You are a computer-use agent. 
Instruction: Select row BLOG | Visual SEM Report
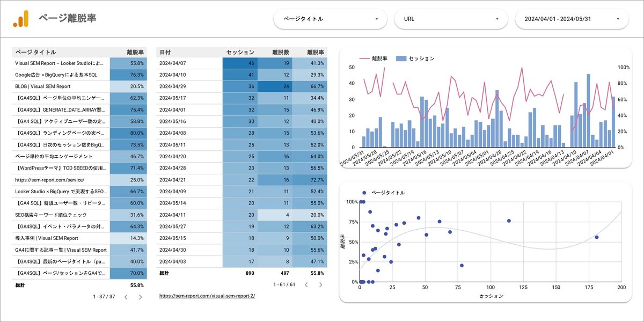point(79,86)
